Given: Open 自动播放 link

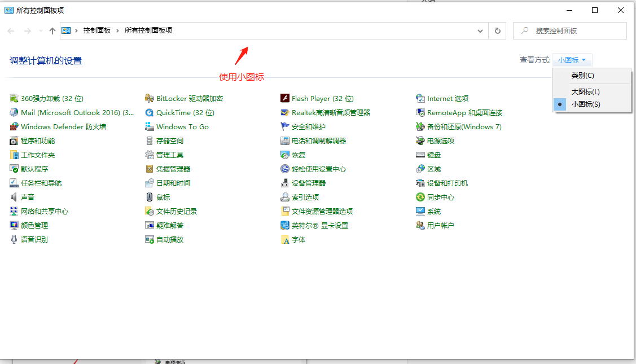Looking at the screenshot, I should [x=170, y=239].
